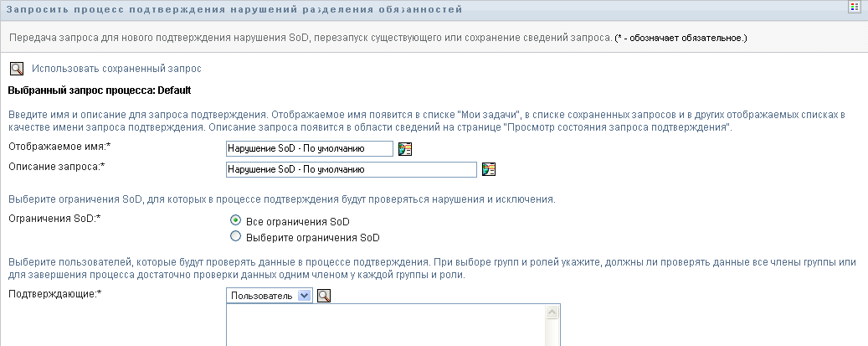Select 'Выберите ограничения SoD' radio button
Viewport: 868px width, 346px height.
click(235, 236)
